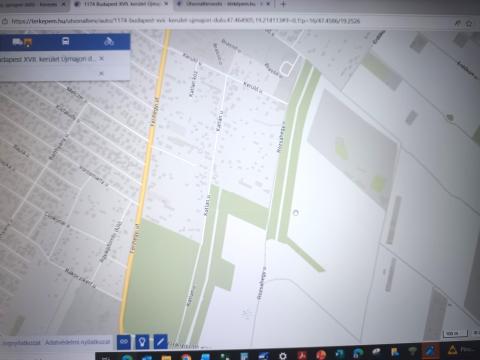Open the Adatvédelmi nyilatkozat link
The image size is (480, 360).
78,342
